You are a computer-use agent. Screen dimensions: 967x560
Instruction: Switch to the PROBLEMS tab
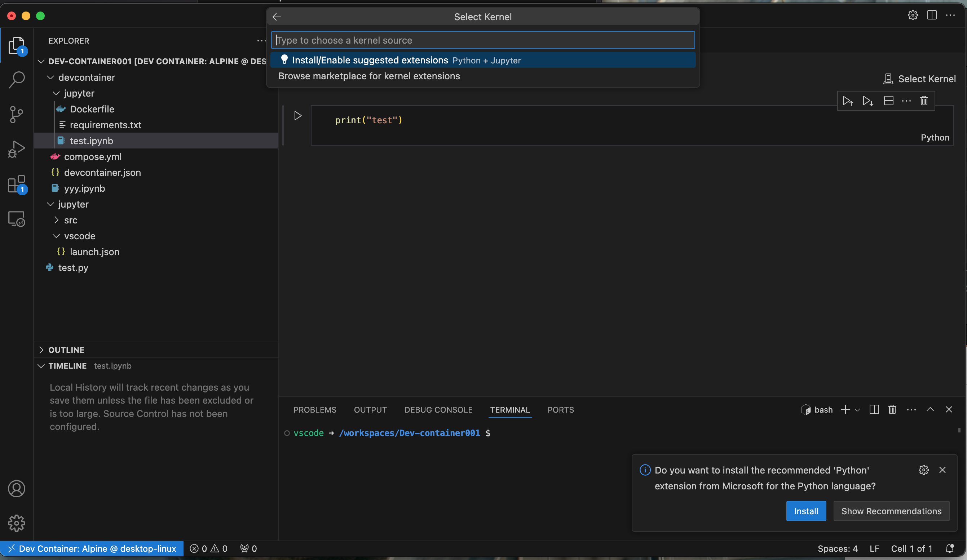pos(315,410)
